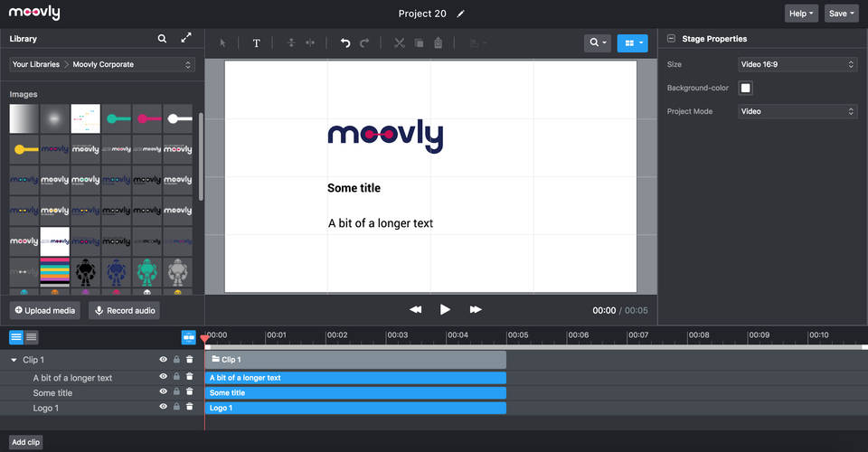Open the Help menu

pos(801,14)
